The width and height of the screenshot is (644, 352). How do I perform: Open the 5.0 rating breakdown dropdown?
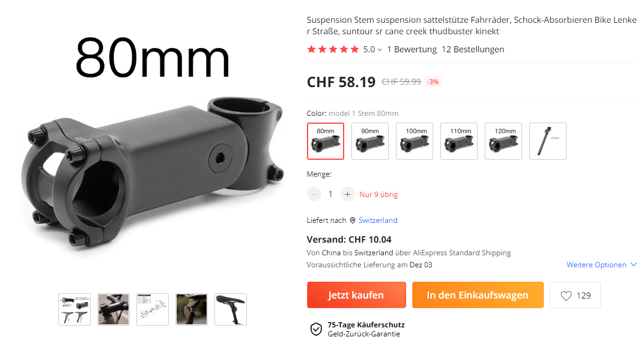click(x=372, y=49)
